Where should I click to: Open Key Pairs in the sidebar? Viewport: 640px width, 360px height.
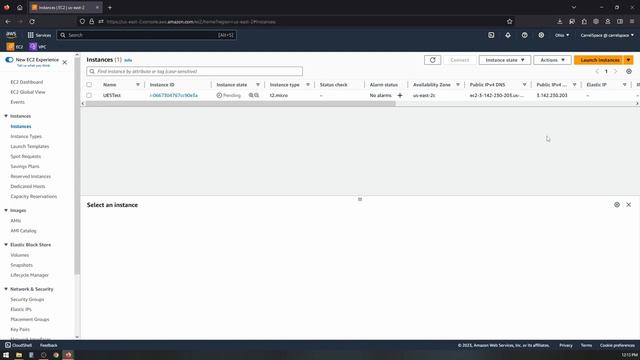click(x=20, y=329)
